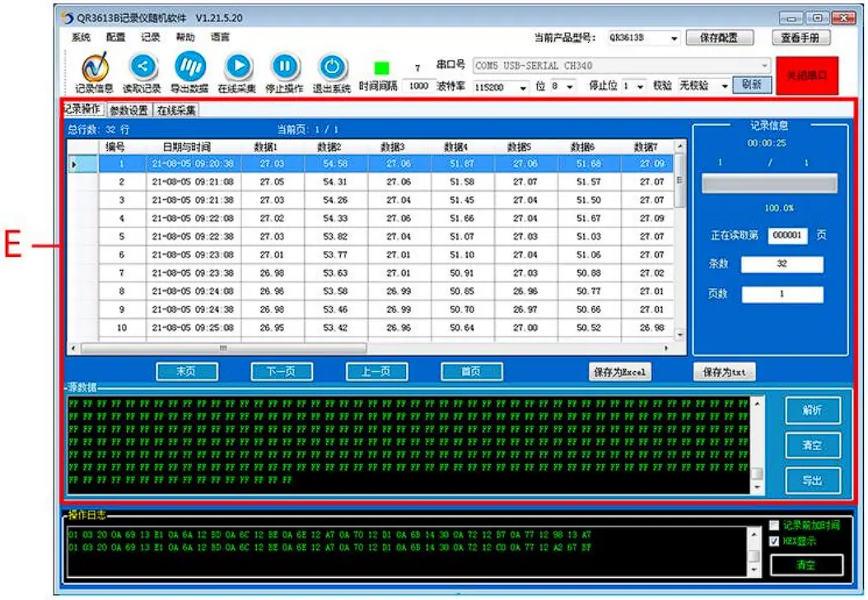Uncheck the HEX显示 checkbox
This screenshot has width=868, height=600.
[x=774, y=541]
